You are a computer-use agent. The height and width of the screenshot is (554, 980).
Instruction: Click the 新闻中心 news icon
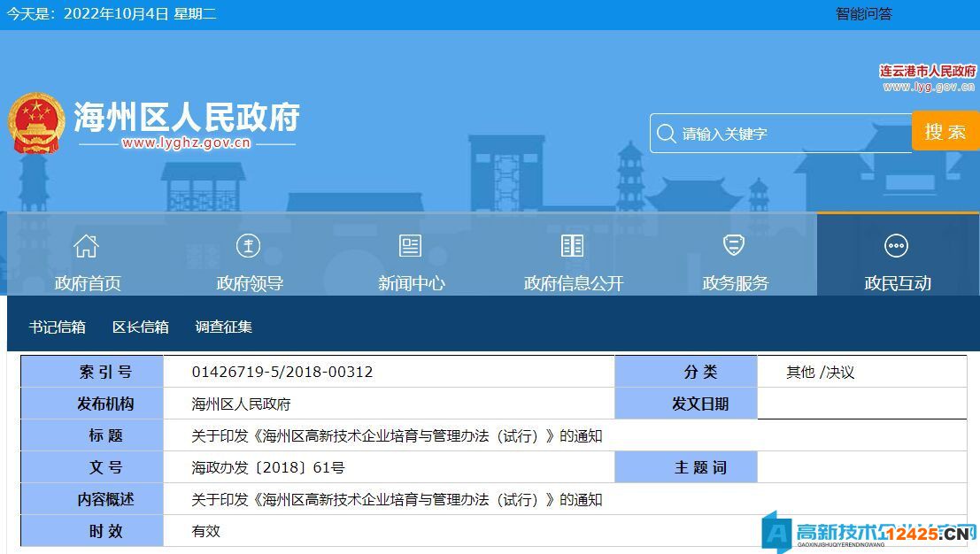(x=409, y=246)
